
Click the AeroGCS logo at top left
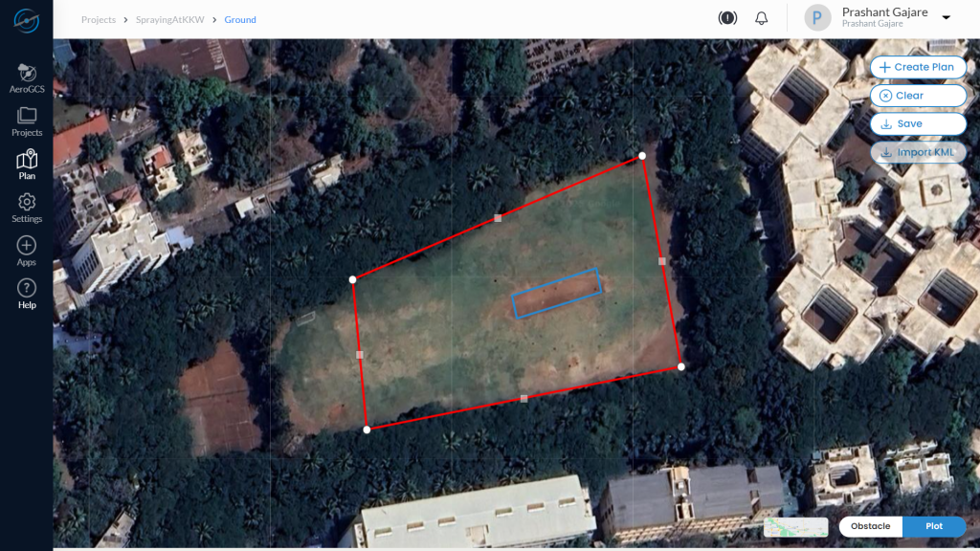tap(26, 21)
